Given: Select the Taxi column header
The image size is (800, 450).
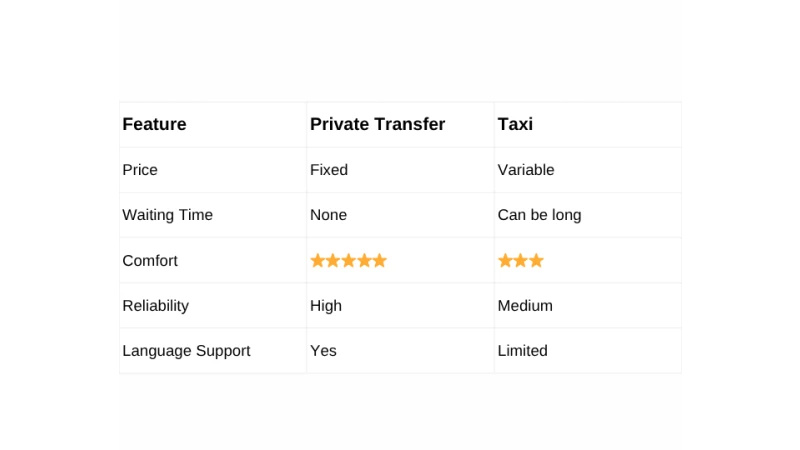Looking at the screenshot, I should click(x=515, y=125).
